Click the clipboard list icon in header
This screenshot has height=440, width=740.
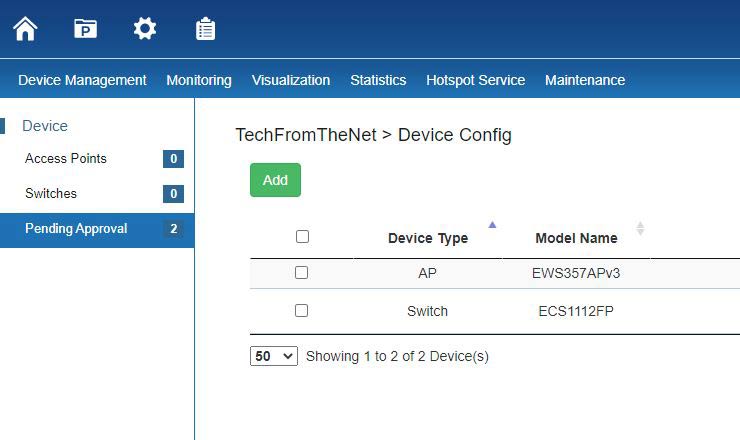[x=205, y=29]
